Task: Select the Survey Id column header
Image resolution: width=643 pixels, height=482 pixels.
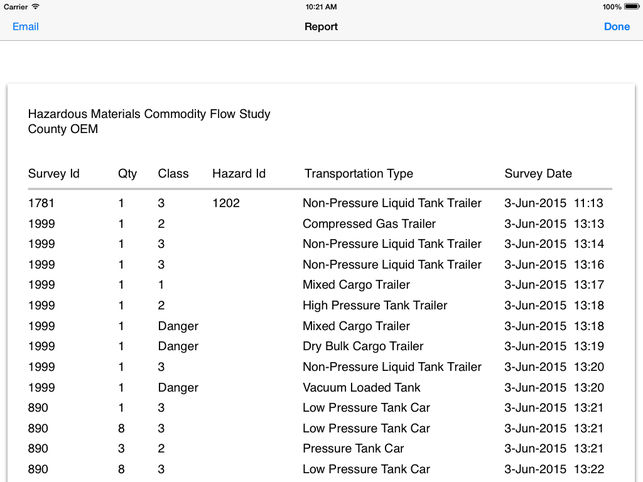Action: pyautogui.click(x=53, y=174)
